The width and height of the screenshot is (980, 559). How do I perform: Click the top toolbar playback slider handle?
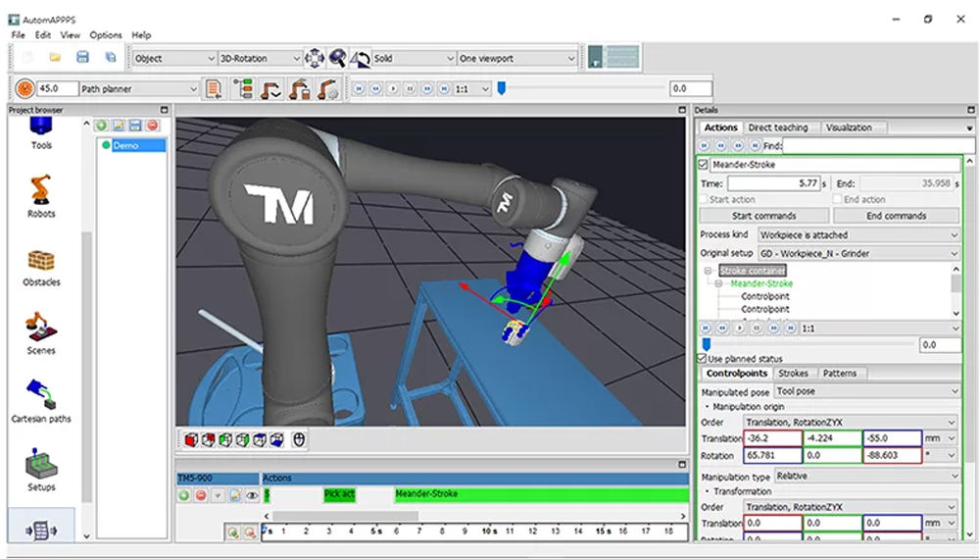pos(502,88)
